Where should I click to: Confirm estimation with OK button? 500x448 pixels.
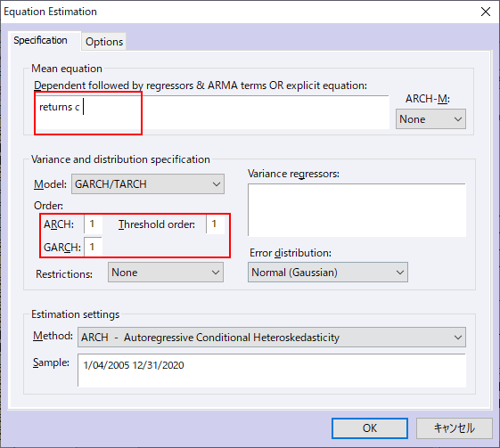tap(370, 428)
